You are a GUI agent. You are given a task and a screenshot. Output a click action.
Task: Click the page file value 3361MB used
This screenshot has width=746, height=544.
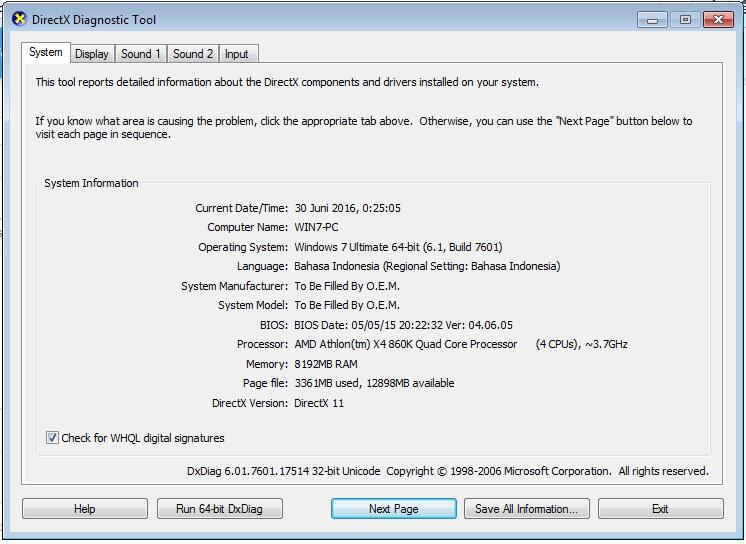point(374,383)
